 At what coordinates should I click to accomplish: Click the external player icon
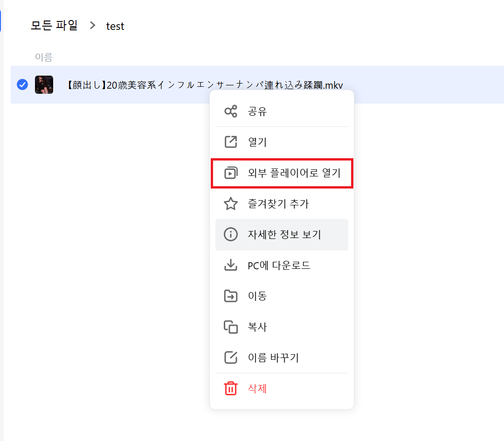[230, 173]
